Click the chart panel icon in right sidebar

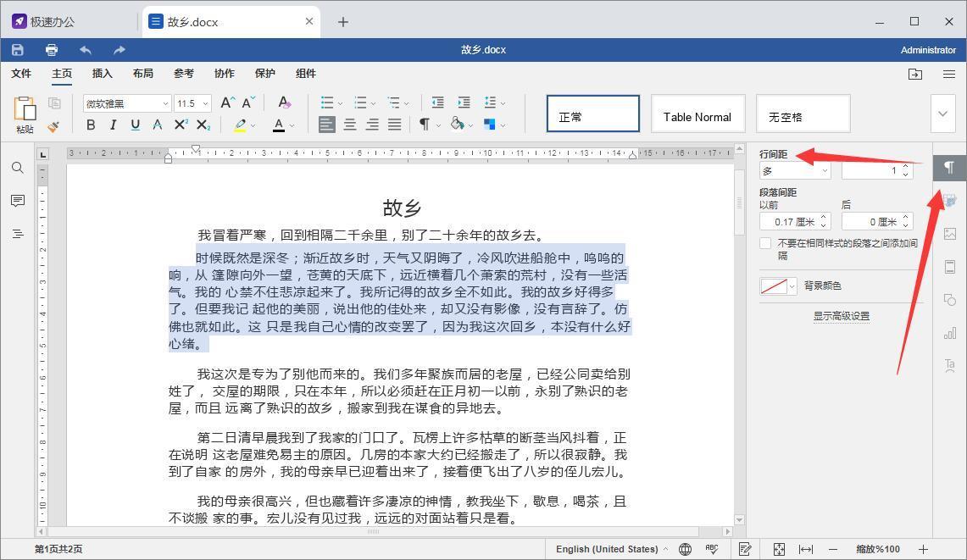click(948, 333)
